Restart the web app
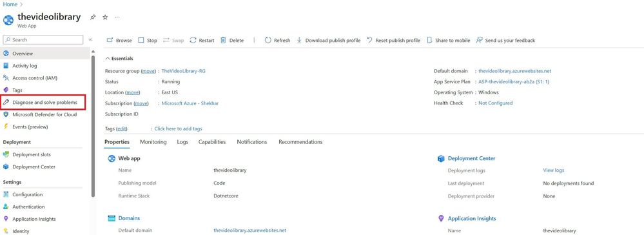The height and width of the screenshot is (235, 644). click(x=202, y=40)
